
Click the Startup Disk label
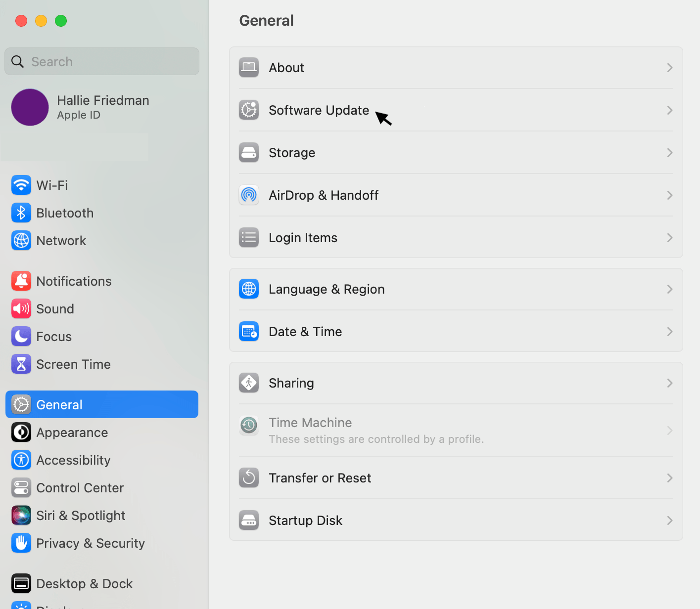(305, 521)
